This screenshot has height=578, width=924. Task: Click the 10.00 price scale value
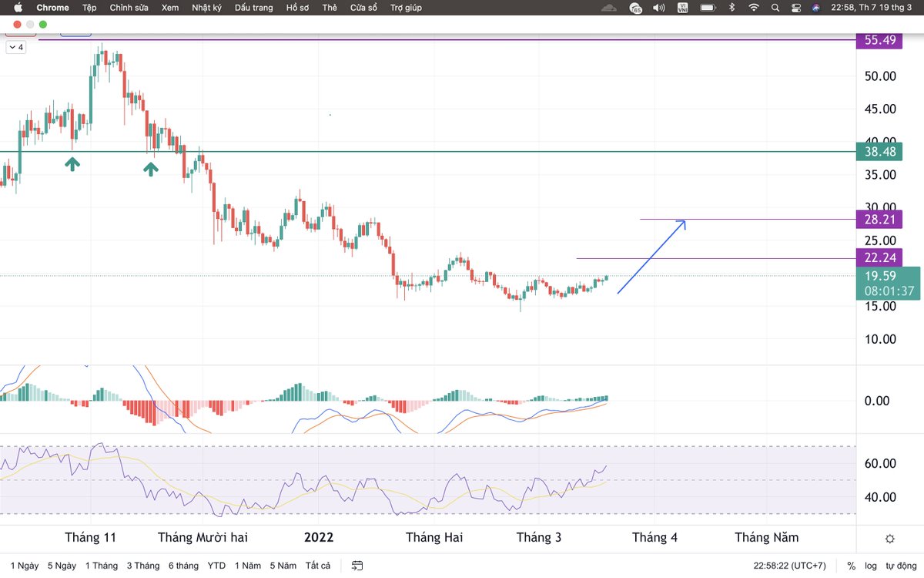tap(879, 339)
